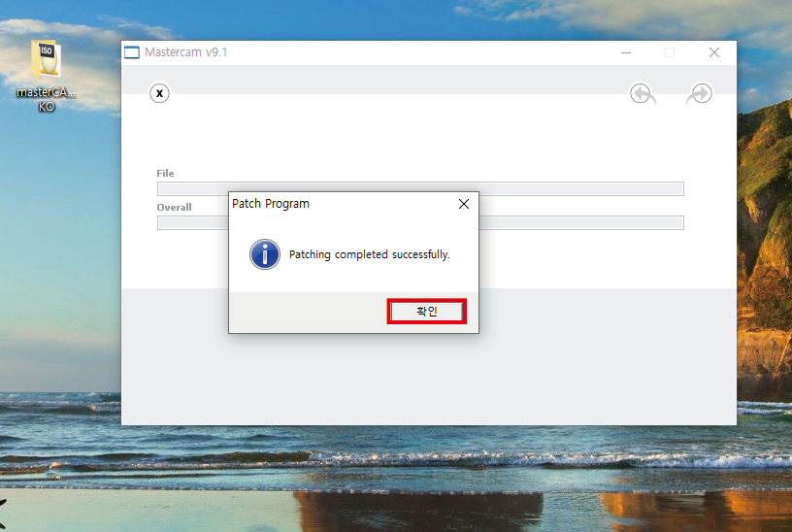Image resolution: width=792 pixels, height=532 pixels.
Task: Click the 'Mastercam v9.1' window title text
Action: click(x=186, y=52)
